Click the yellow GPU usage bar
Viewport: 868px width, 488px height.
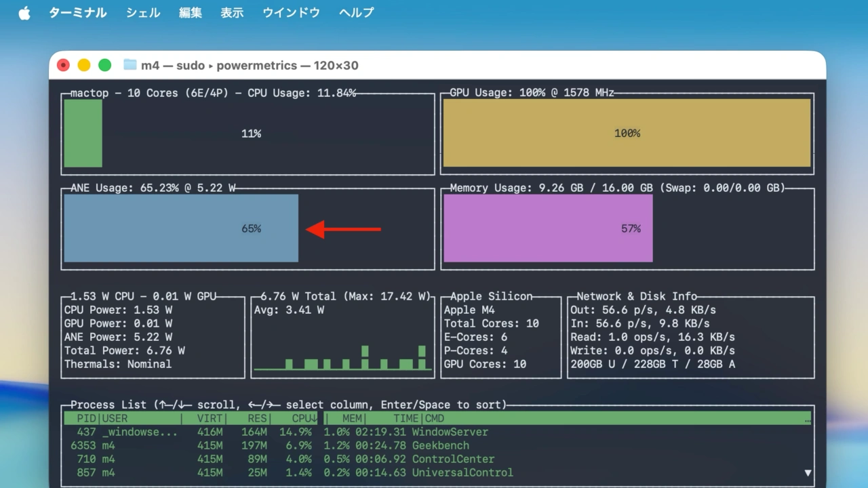coord(627,134)
